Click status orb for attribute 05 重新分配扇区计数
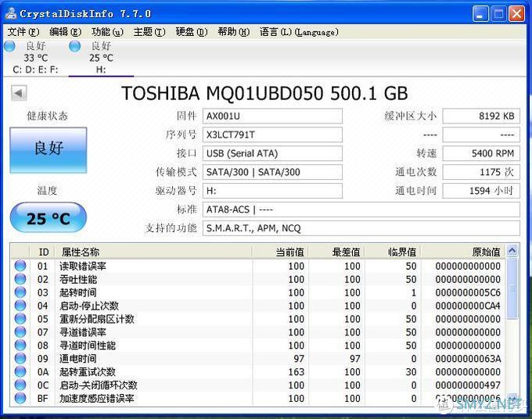Screen dimensions: 532x419 [20, 319]
